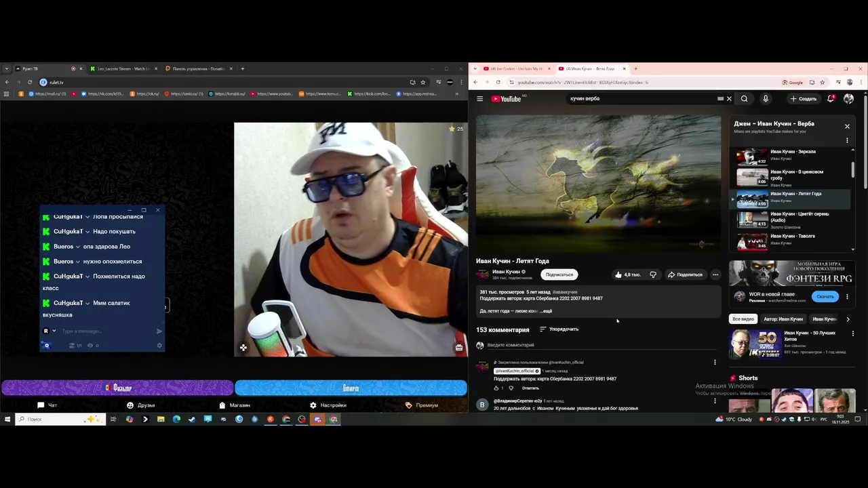Open Kick chat settings gear
868x488 pixels.
160,346
